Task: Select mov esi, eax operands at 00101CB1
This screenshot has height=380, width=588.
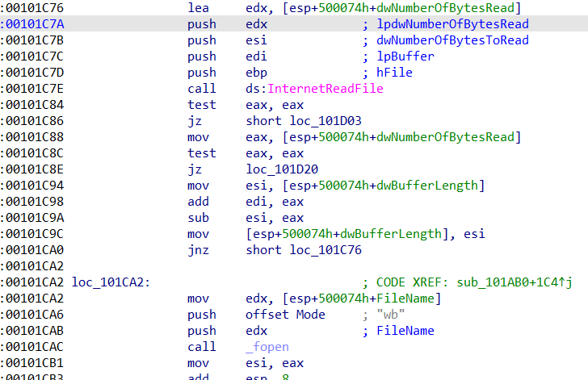Action: pyautogui.click(x=275, y=363)
